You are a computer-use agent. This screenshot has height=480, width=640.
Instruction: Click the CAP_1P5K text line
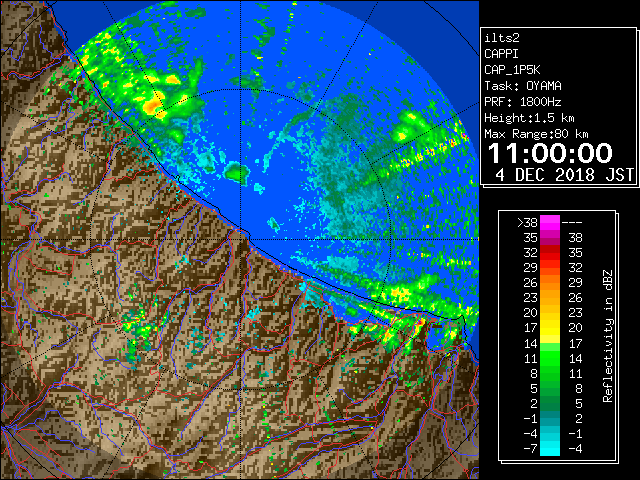(x=512, y=70)
